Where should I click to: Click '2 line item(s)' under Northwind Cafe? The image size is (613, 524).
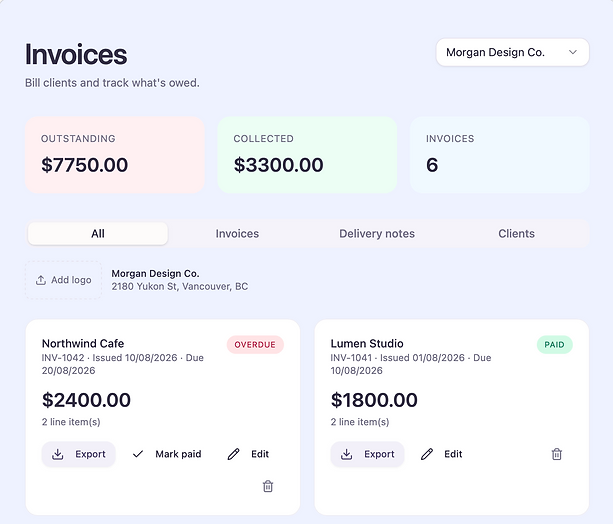click(x=71, y=422)
